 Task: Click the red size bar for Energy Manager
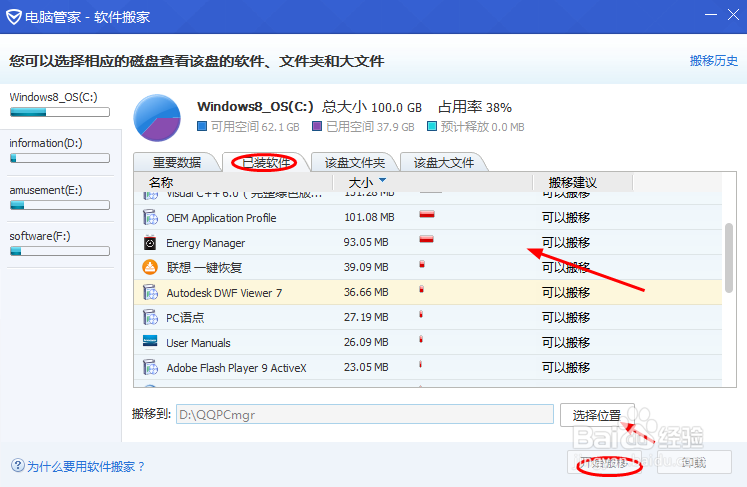coord(426,239)
